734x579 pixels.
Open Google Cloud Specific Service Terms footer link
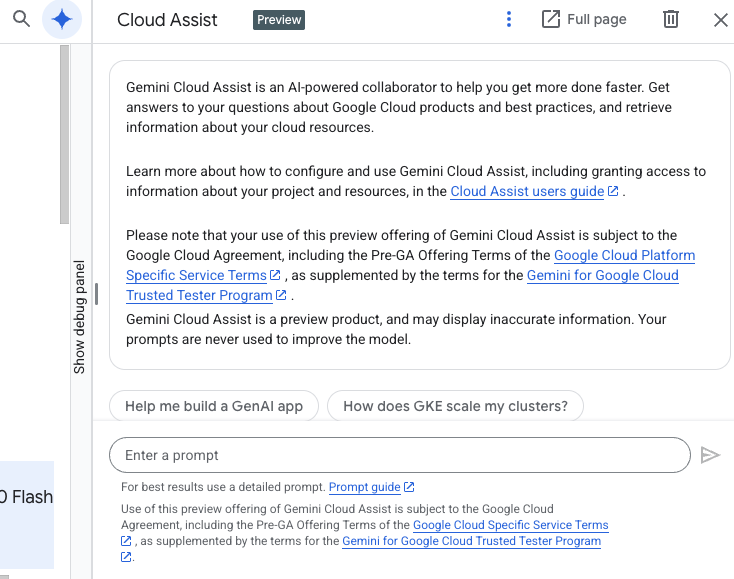tap(511, 525)
